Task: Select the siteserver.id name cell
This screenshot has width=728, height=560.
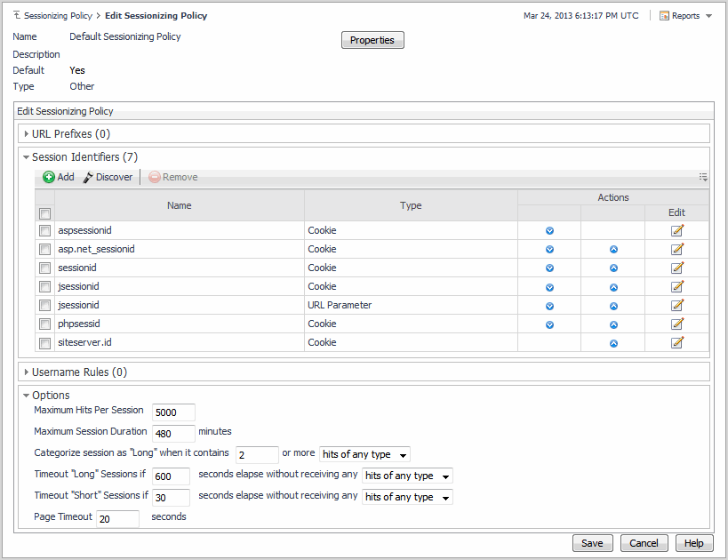Action: [180, 342]
